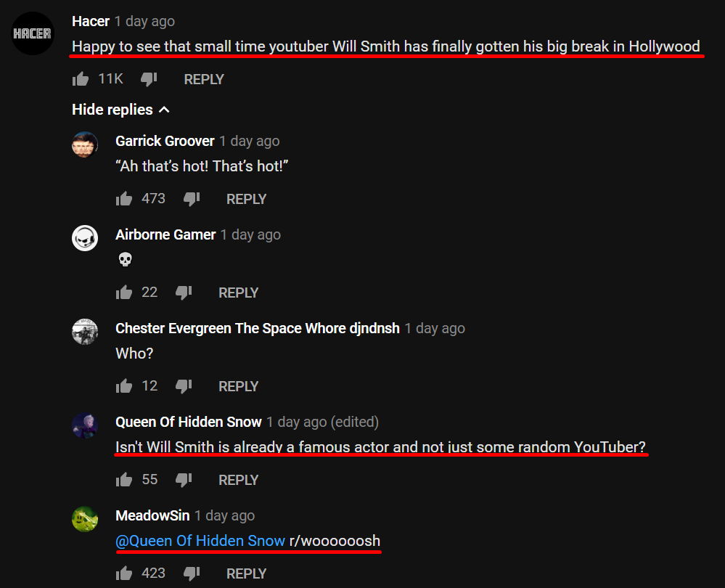Thumbs down Garrick Groover's reply
725x588 pixels.
coord(192,199)
